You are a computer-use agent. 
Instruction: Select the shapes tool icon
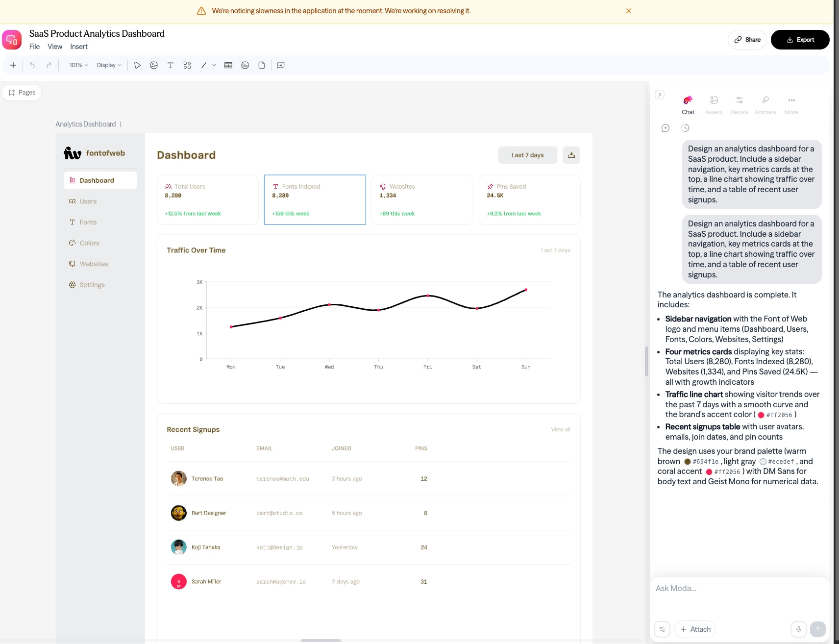[187, 65]
